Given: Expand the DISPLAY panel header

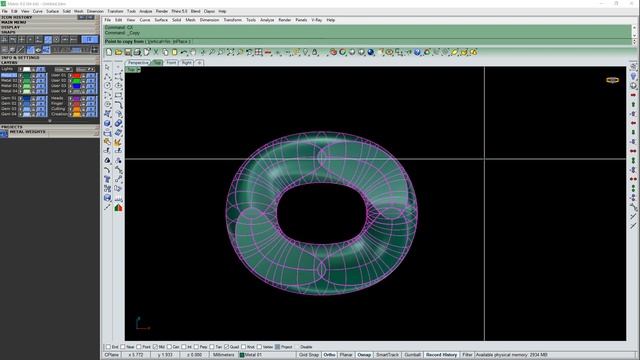Looking at the screenshot, I should tap(49, 27).
